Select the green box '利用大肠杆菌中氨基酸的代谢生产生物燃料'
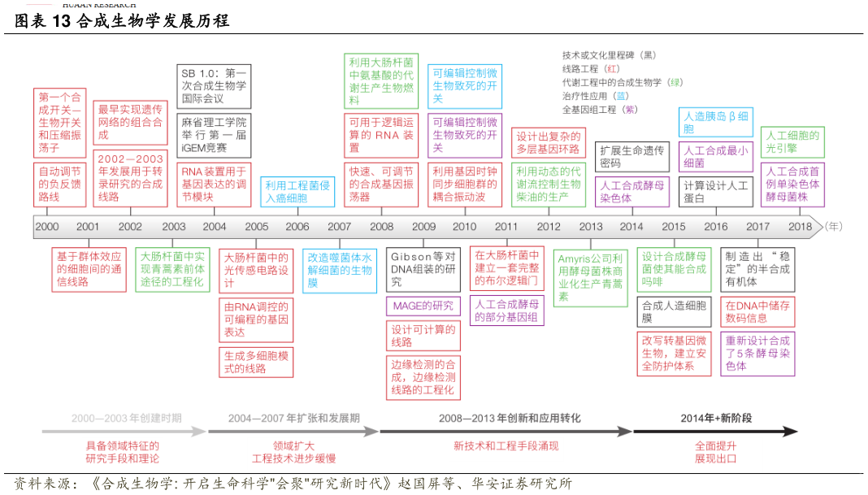868x495 pixels. [381, 80]
